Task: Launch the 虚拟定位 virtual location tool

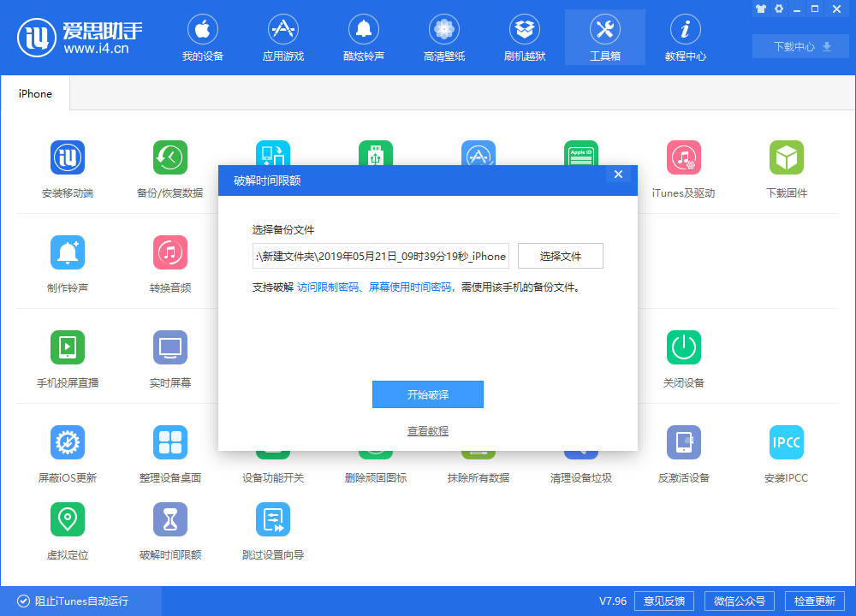Action: click(x=68, y=529)
